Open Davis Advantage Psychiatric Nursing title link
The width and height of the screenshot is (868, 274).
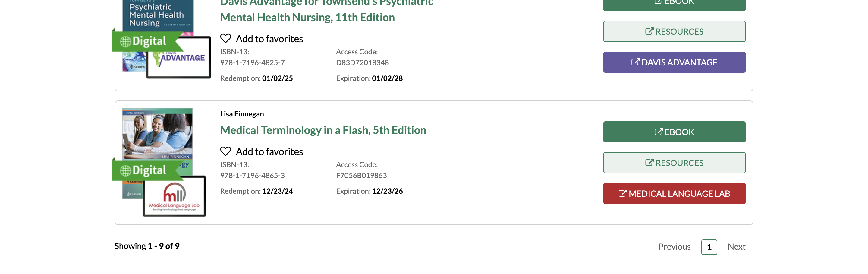326,11
